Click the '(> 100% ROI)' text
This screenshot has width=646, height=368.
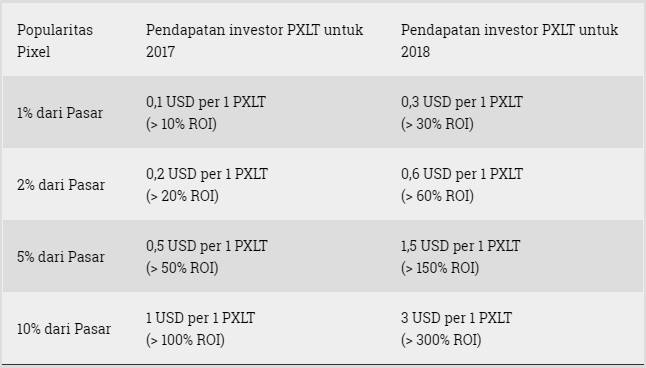tap(185, 340)
